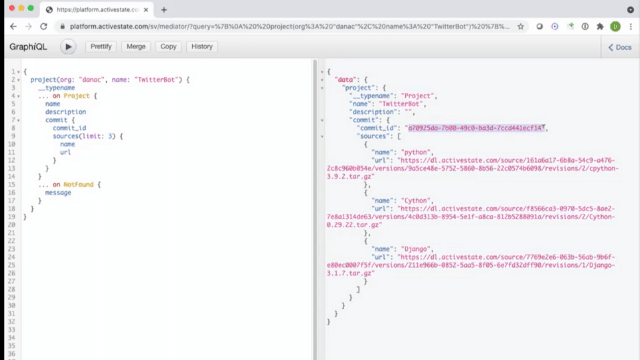Click "Django" name value in results
Image resolution: width=640 pixels, height=360 pixels.
click(x=416, y=249)
